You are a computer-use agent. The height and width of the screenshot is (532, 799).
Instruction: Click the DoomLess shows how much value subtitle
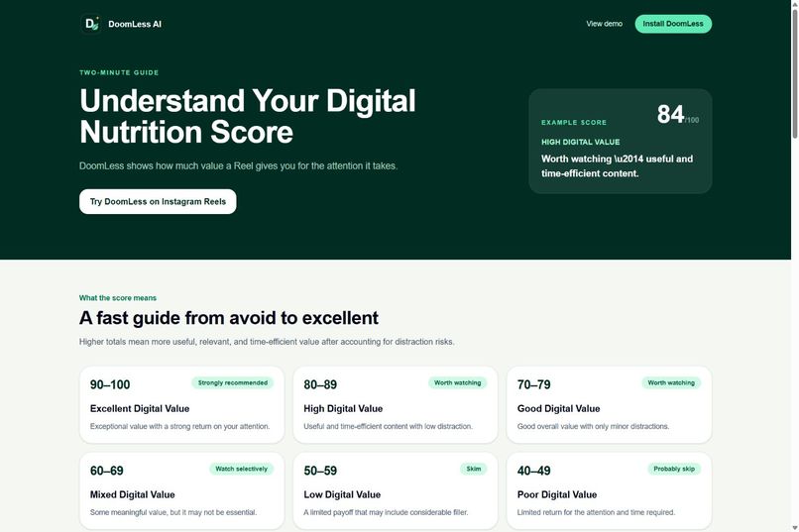238,166
